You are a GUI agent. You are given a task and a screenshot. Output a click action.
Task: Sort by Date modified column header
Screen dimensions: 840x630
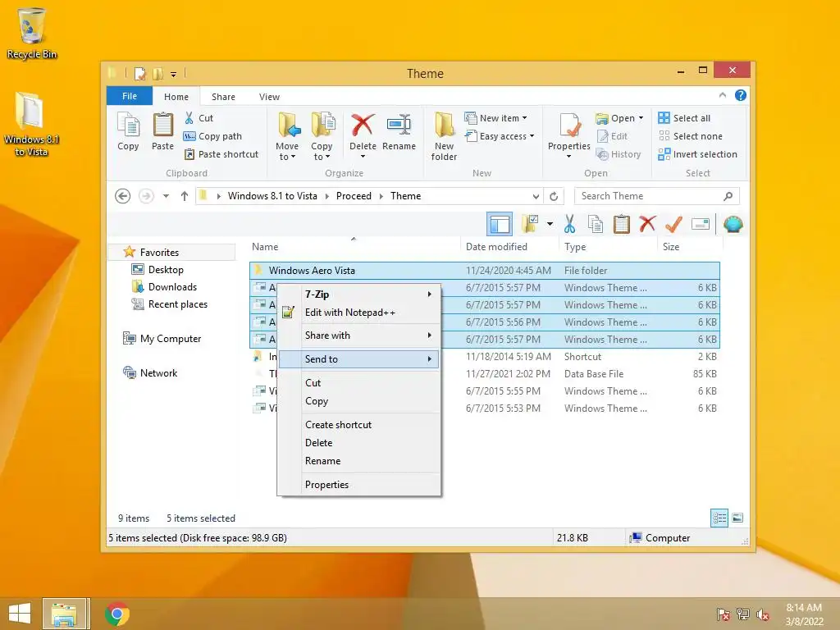tap(496, 247)
